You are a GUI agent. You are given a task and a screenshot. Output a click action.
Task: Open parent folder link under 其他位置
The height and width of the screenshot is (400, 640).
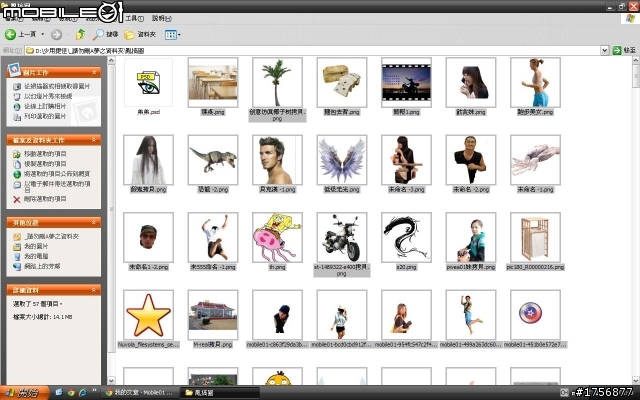point(46,236)
